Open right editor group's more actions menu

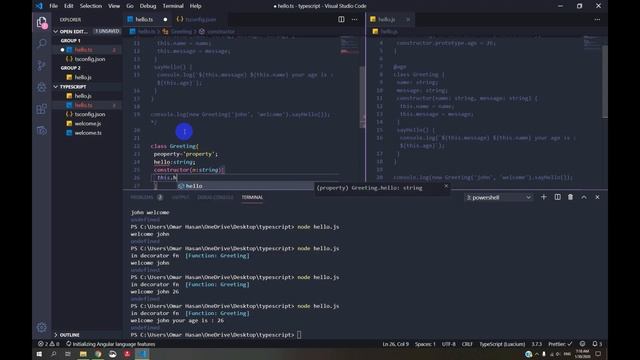tap(597, 19)
